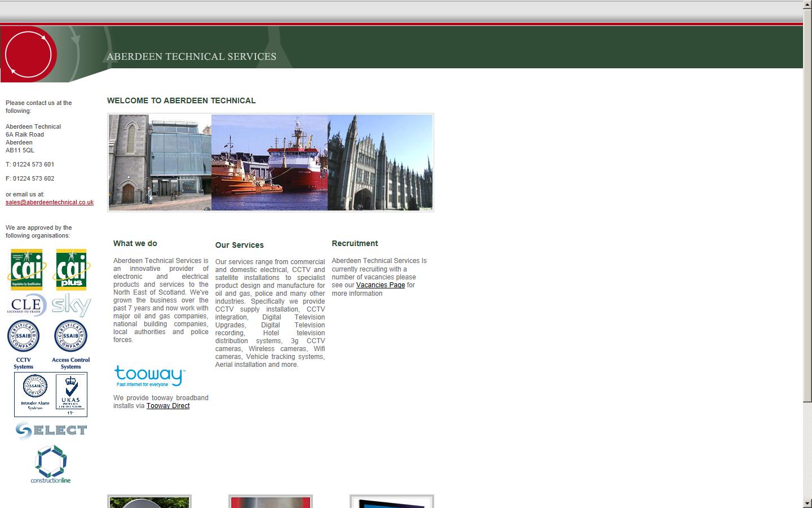Email sales@aberdeentechnical.co.uk via the link
This screenshot has width=812, height=508.
point(49,202)
